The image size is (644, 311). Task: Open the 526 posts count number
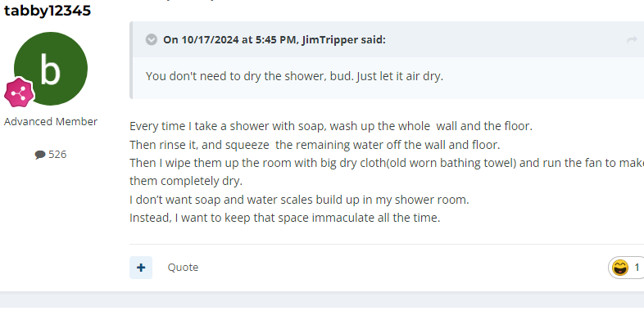pos(57,154)
